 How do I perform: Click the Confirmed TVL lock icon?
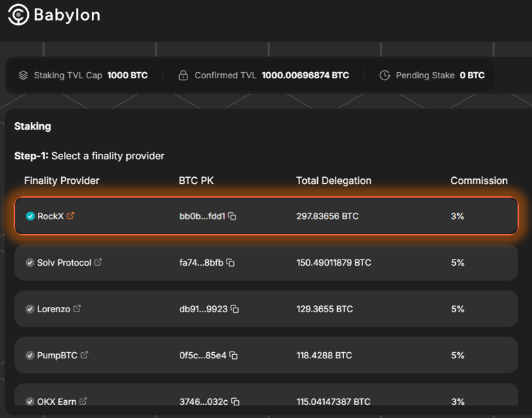[x=183, y=75]
